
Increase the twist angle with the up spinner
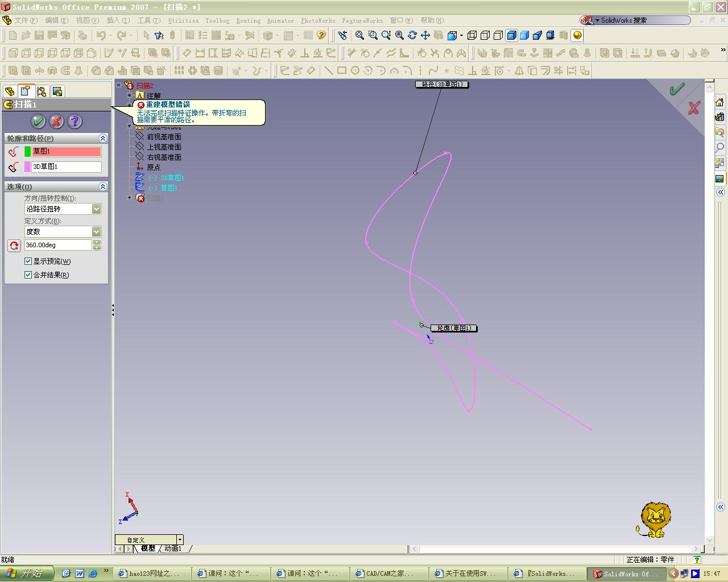[97, 243]
